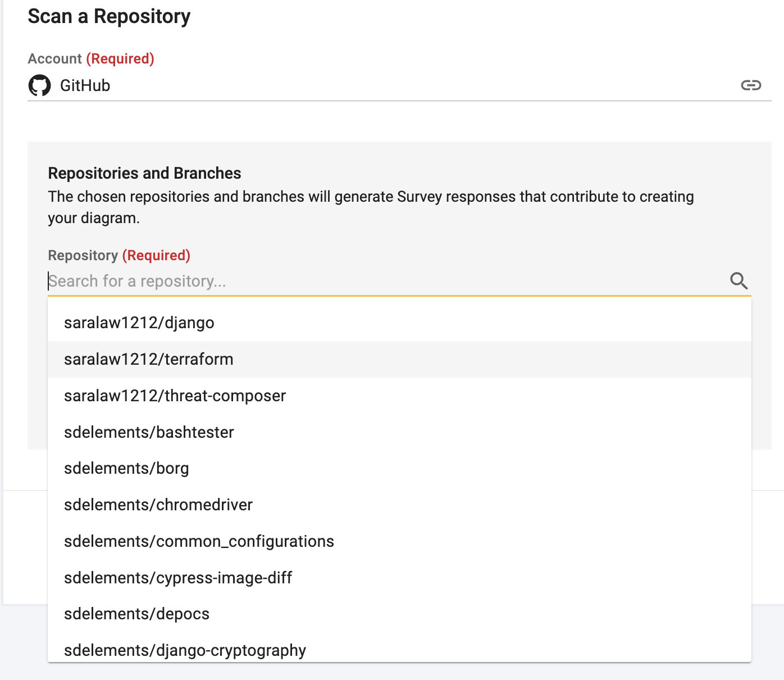This screenshot has height=680, width=784.
Task: Choose the saralaw1212/terraform repository
Action: [x=399, y=359]
